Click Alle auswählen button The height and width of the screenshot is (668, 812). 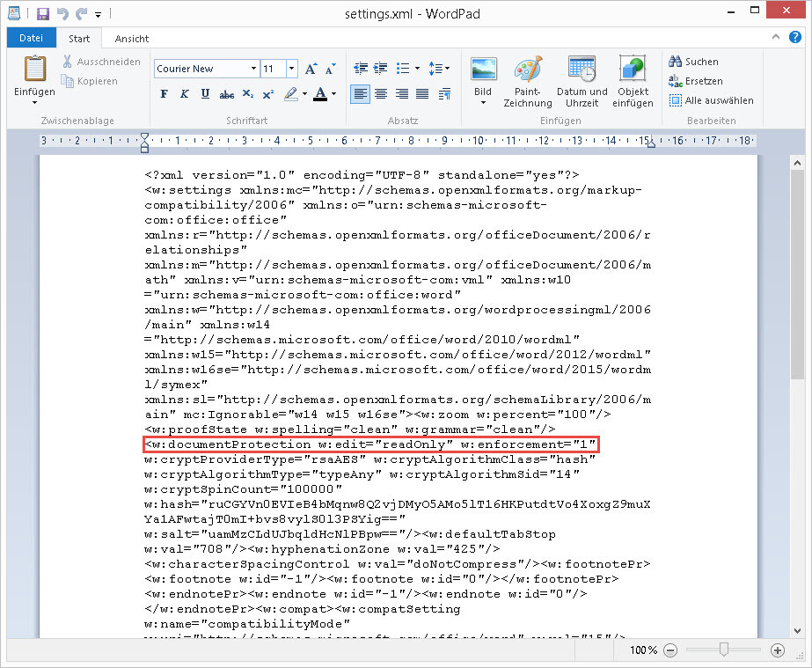pyautogui.click(x=711, y=100)
